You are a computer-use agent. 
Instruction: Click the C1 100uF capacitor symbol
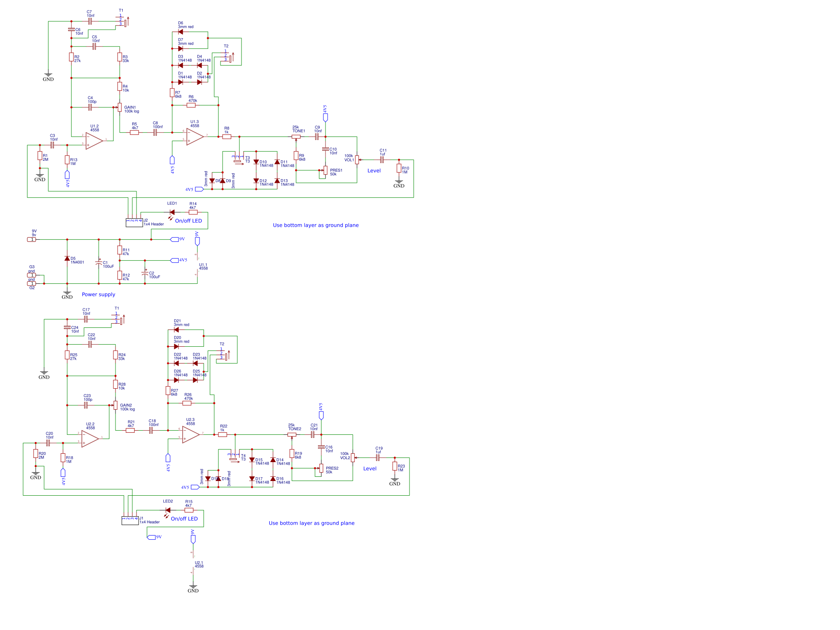tap(100, 263)
